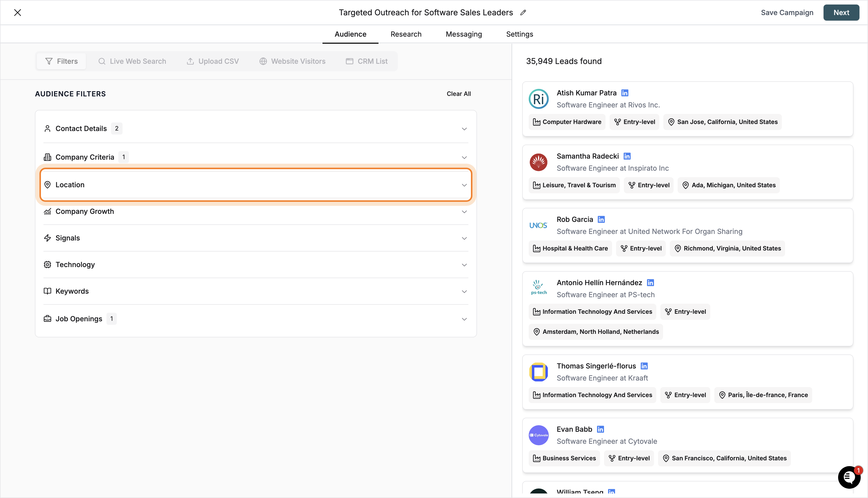Open the chat support bubble
The width and height of the screenshot is (868, 498).
[849, 477]
